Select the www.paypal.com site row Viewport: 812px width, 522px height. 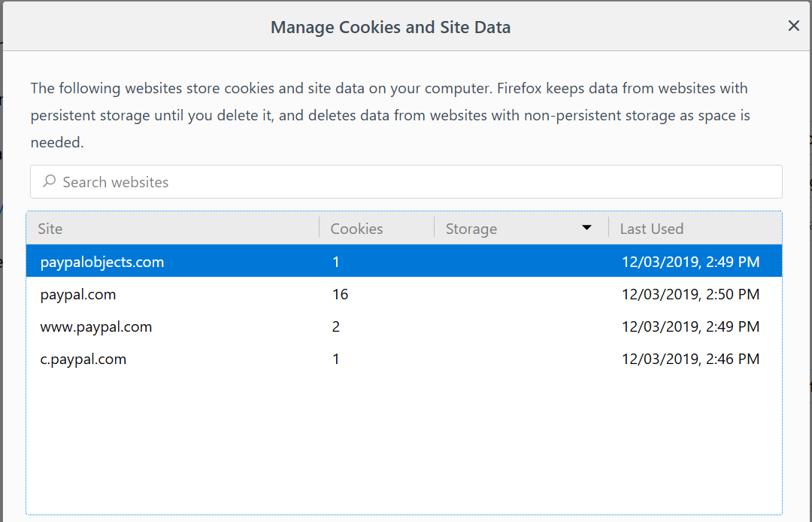[404, 326]
